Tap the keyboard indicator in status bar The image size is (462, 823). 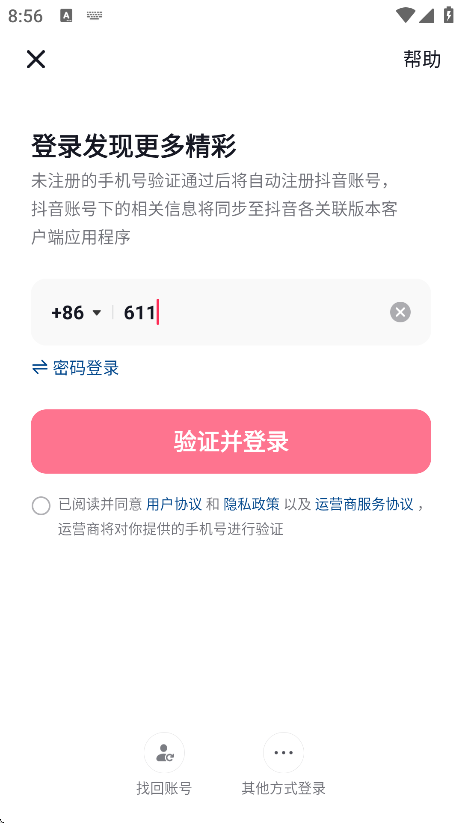pos(94,15)
